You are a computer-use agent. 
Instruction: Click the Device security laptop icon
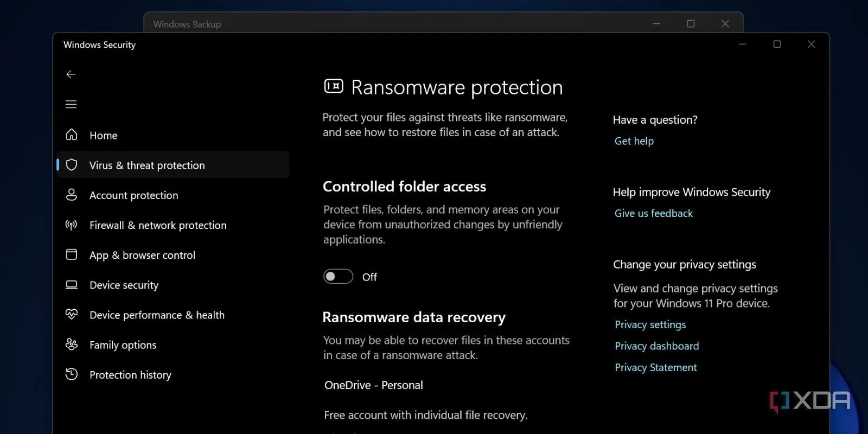point(72,285)
